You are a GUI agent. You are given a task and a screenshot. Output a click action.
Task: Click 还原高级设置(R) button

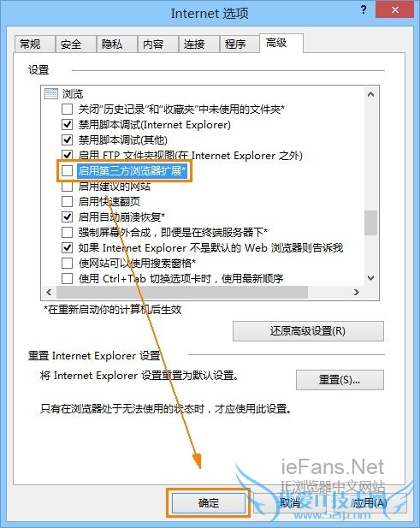(308, 331)
